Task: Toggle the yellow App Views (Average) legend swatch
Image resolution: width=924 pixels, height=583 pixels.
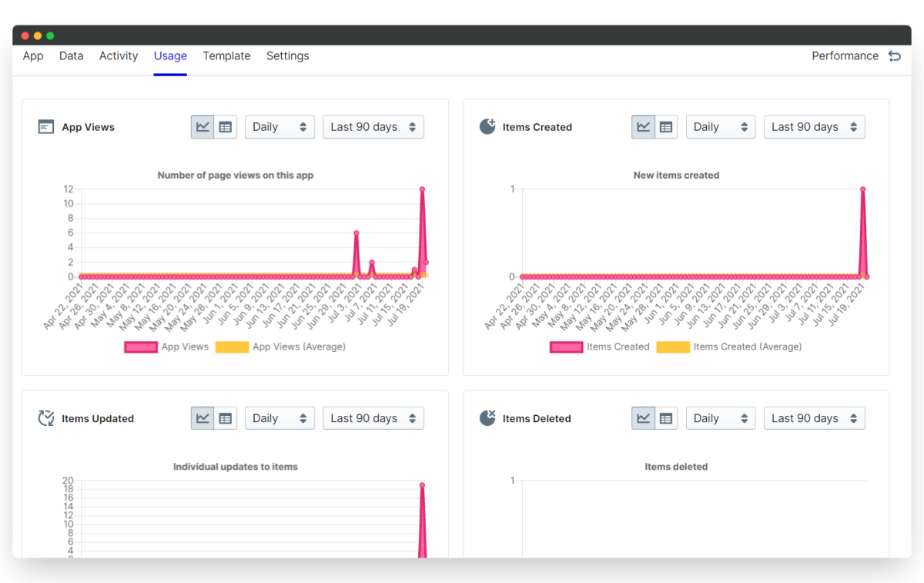Action: tap(233, 347)
